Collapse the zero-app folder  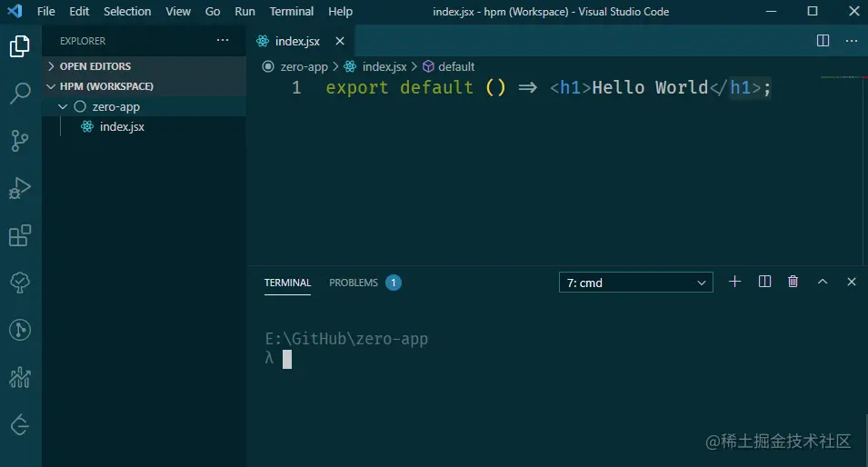tap(63, 106)
